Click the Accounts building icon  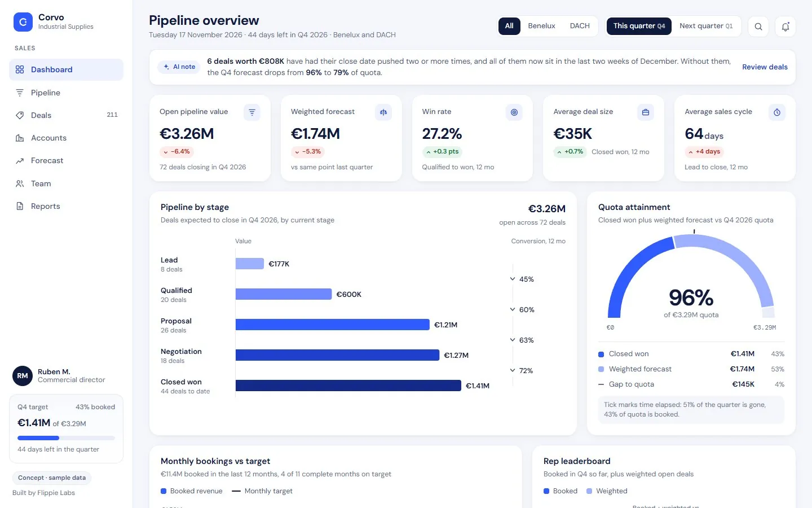click(x=20, y=138)
